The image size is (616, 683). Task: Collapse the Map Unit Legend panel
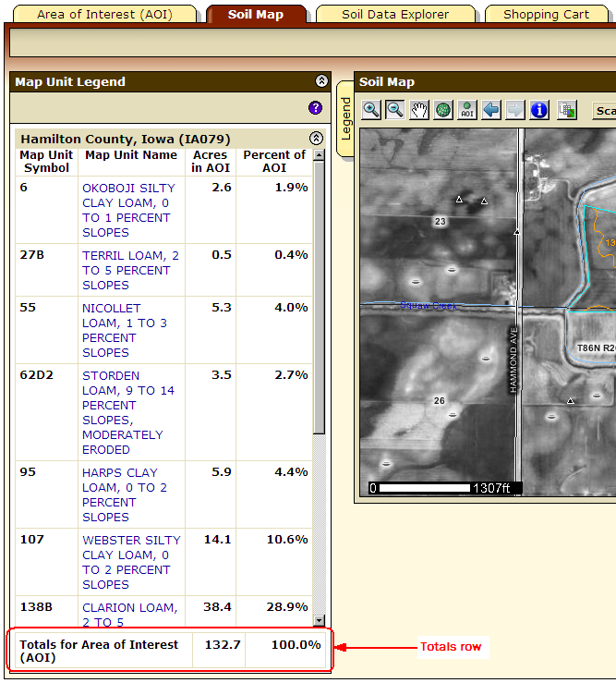321,81
